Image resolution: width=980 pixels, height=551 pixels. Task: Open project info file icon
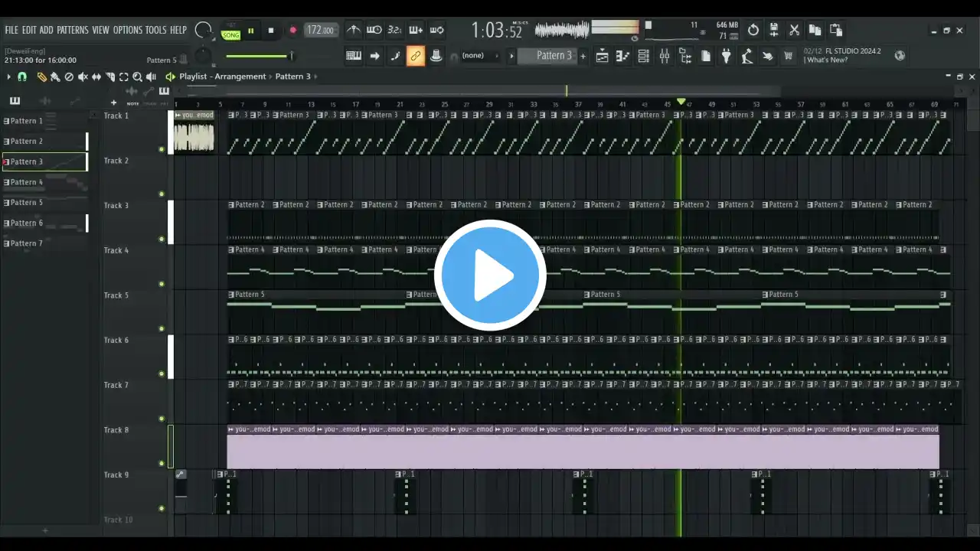(x=705, y=56)
